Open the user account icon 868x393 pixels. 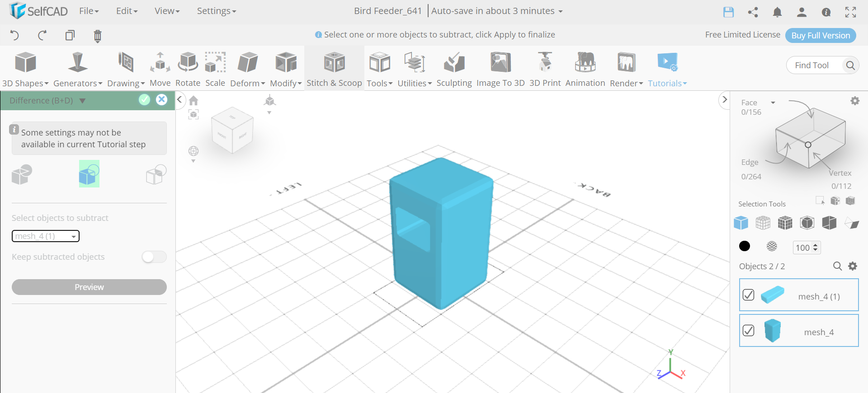click(x=802, y=12)
